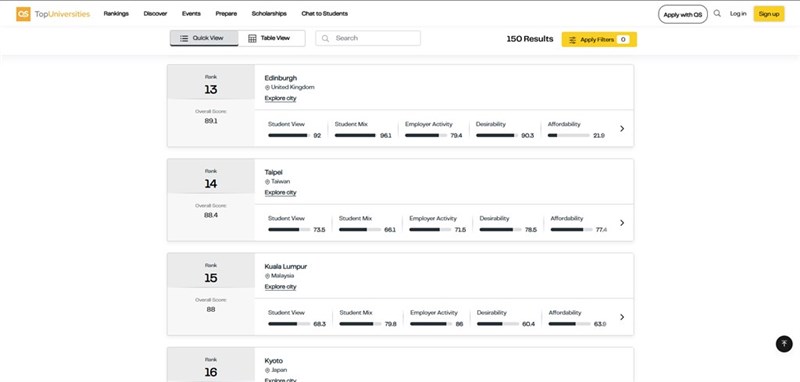This screenshot has height=382, width=800.
Task: Open the Rankings menu
Action: click(116, 14)
